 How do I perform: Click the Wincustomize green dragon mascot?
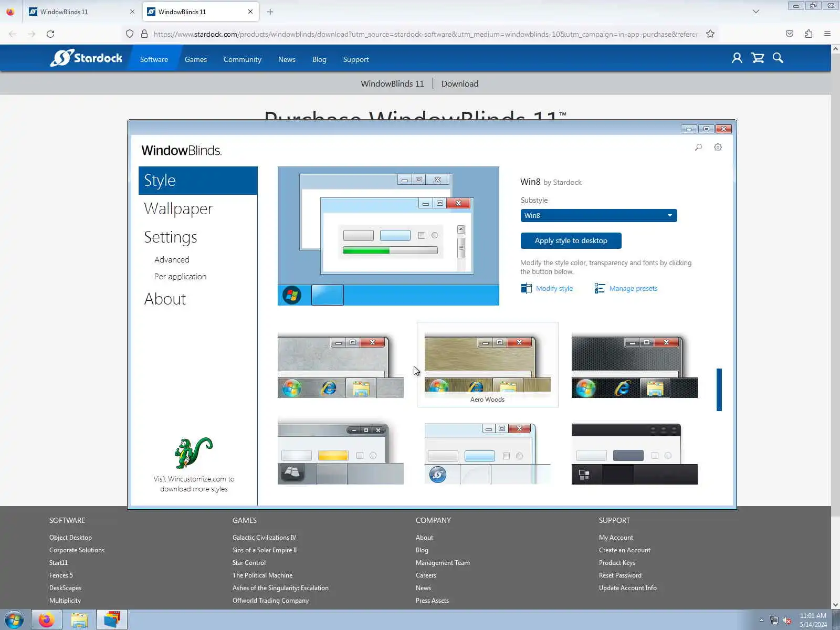click(x=193, y=453)
